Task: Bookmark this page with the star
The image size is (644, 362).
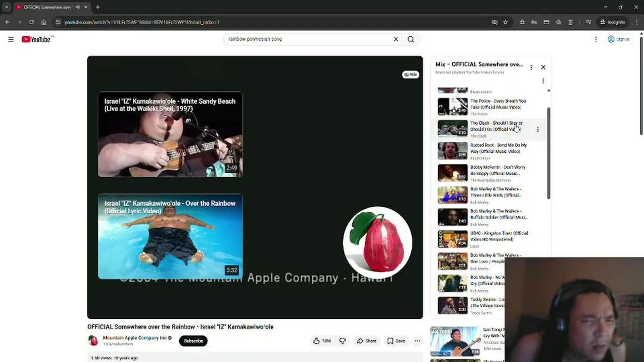Action: pos(505,22)
